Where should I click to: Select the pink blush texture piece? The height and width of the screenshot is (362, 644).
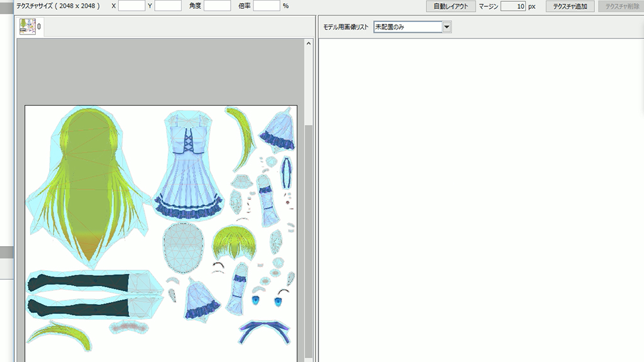(x=129, y=327)
